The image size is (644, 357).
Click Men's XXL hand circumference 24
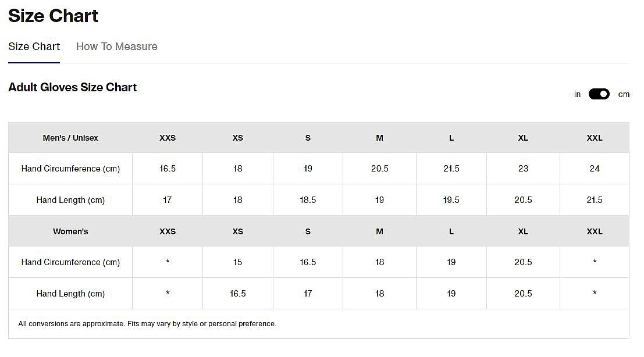click(x=595, y=169)
